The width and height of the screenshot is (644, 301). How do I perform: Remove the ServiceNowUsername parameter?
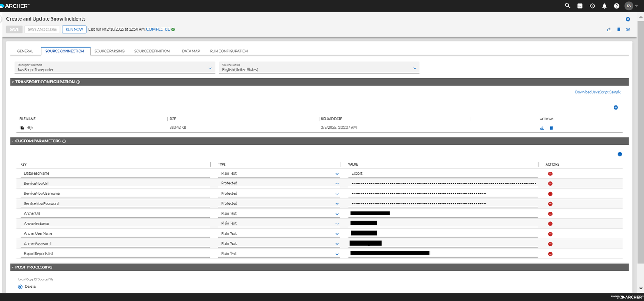(x=550, y=194)
